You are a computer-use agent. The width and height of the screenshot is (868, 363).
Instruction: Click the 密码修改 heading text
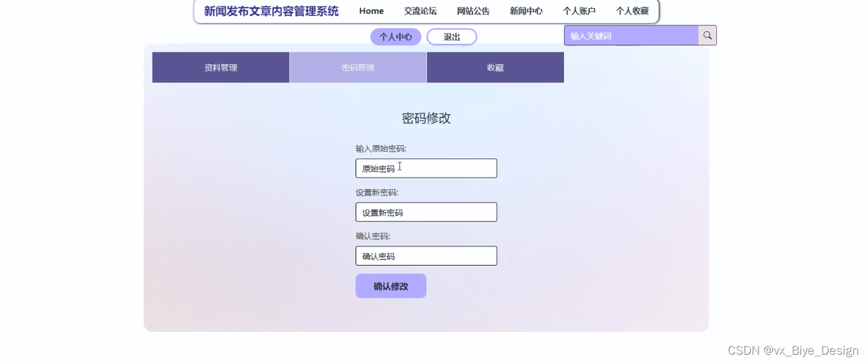pos(426,118)
